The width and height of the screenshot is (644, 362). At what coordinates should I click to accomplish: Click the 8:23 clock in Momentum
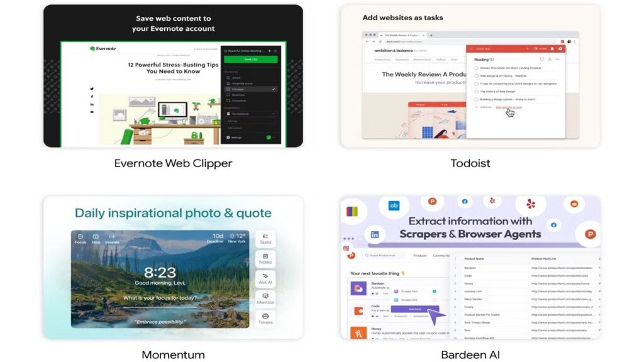pyautogui.click(x=160, y=272)
